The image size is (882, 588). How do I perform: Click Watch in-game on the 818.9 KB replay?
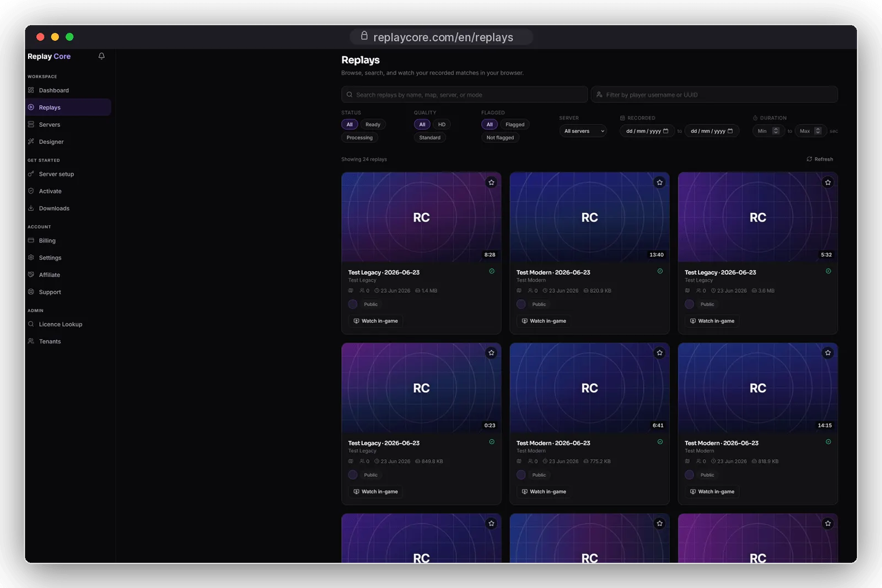click(x=712, y=492)
